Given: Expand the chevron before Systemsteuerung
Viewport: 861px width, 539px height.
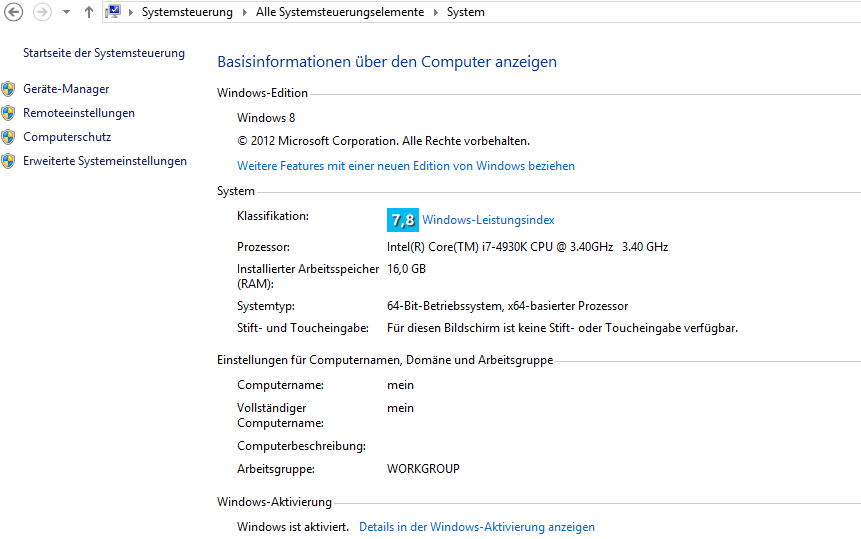Looking at the screenshot, I should tap(131, 12).
